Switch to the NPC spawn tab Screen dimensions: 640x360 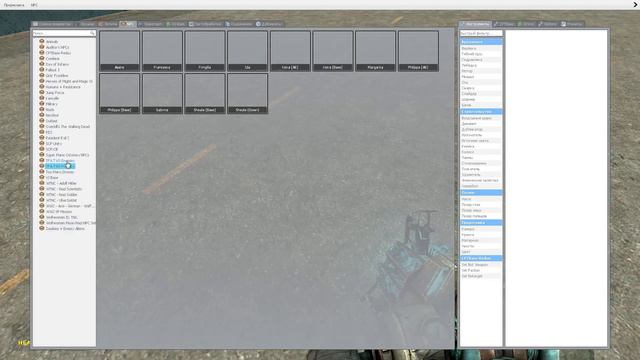coord(127,24)
